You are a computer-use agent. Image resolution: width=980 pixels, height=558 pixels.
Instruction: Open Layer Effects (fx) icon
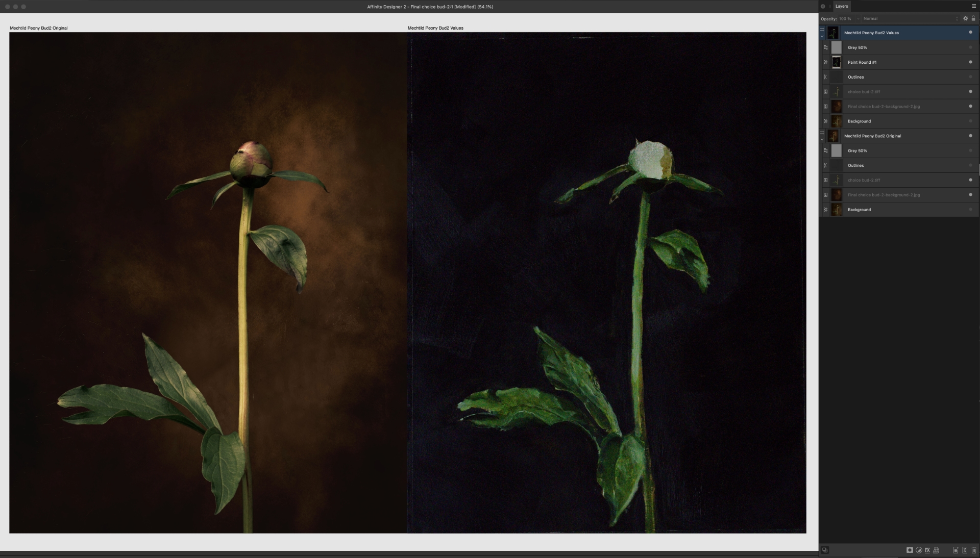coord(927,550)
